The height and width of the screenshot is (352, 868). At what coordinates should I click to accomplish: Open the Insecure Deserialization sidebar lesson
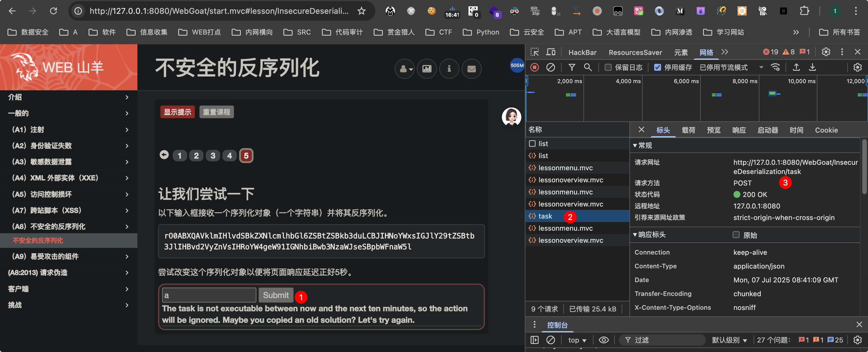[x=69, y=240]
